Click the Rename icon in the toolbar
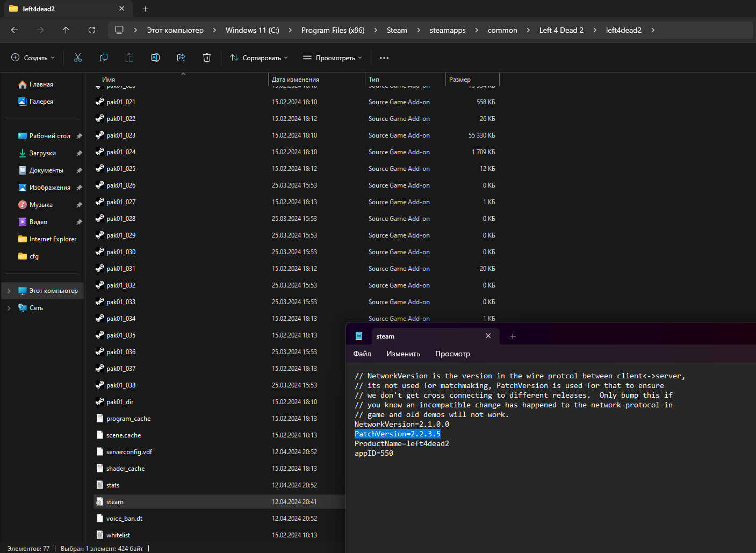The width and height of the screenshot is (756, 553). tap(155, 58)
